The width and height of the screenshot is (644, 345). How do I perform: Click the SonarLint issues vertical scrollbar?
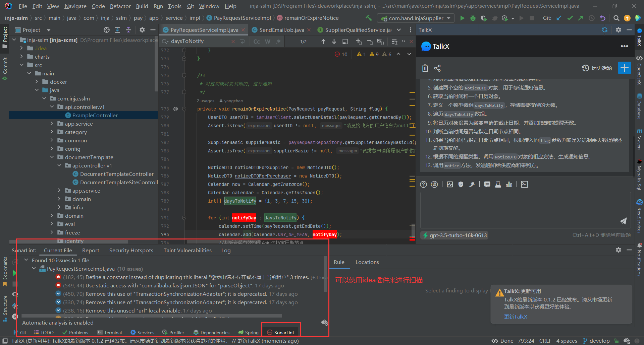pos(325,274)
